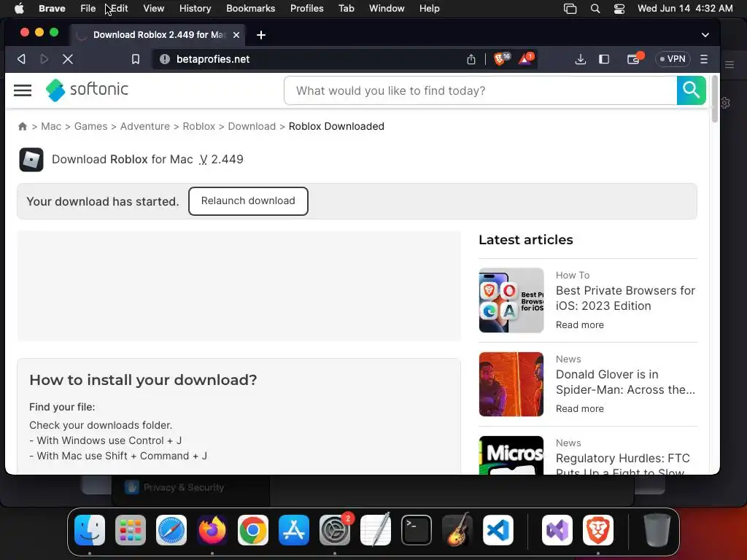
Task: Stop loading the page with X button
Action: (68, 59)
